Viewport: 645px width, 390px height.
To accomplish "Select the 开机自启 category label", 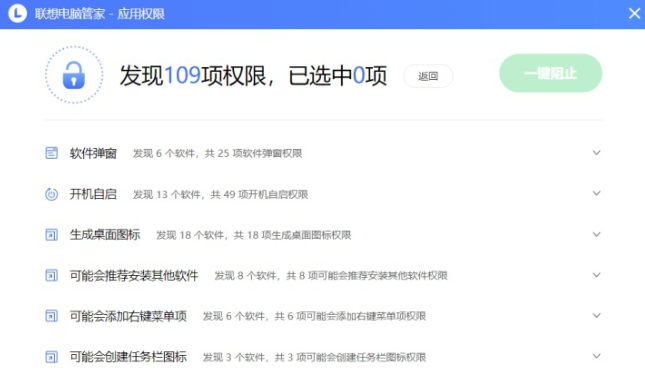I will click(x=93, y=194).
